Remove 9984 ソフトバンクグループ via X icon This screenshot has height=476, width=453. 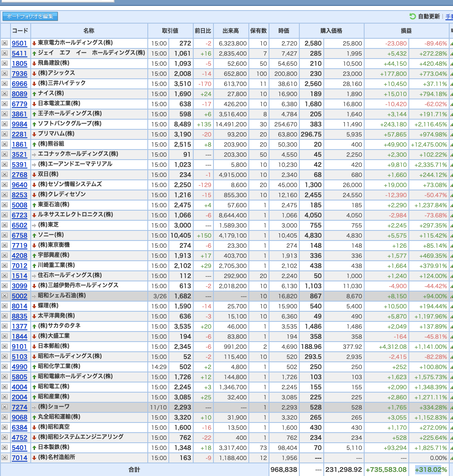[x=5, y=124]
